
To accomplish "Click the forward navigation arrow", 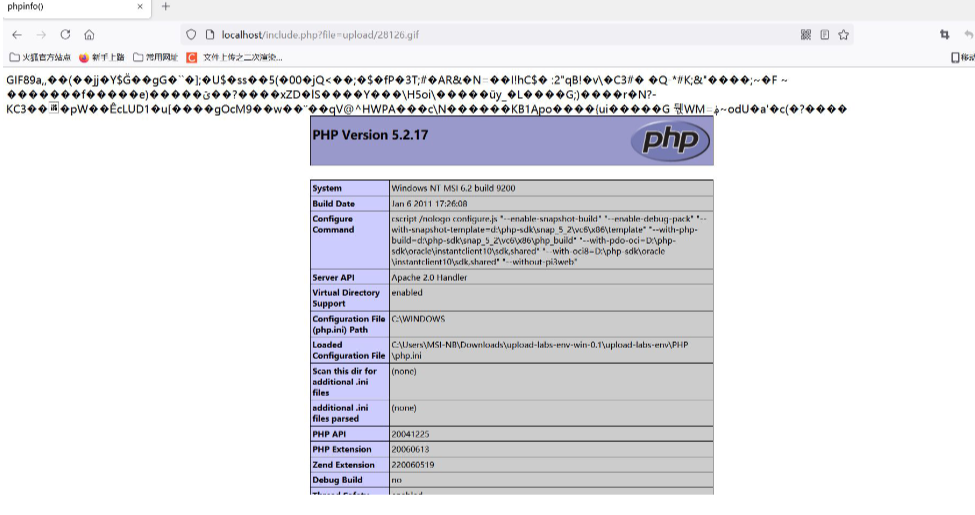I will [41, 34].
